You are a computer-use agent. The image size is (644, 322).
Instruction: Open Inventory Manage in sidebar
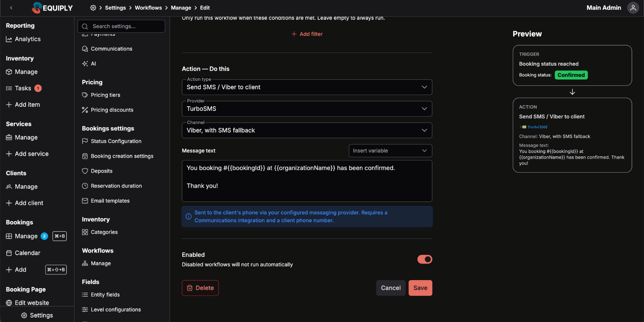[22, 72]
